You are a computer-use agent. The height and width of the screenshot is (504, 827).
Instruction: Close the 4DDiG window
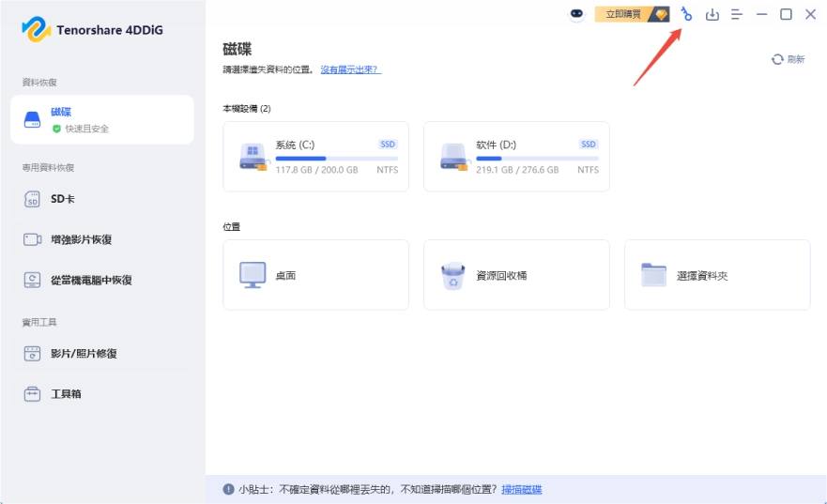811,14
